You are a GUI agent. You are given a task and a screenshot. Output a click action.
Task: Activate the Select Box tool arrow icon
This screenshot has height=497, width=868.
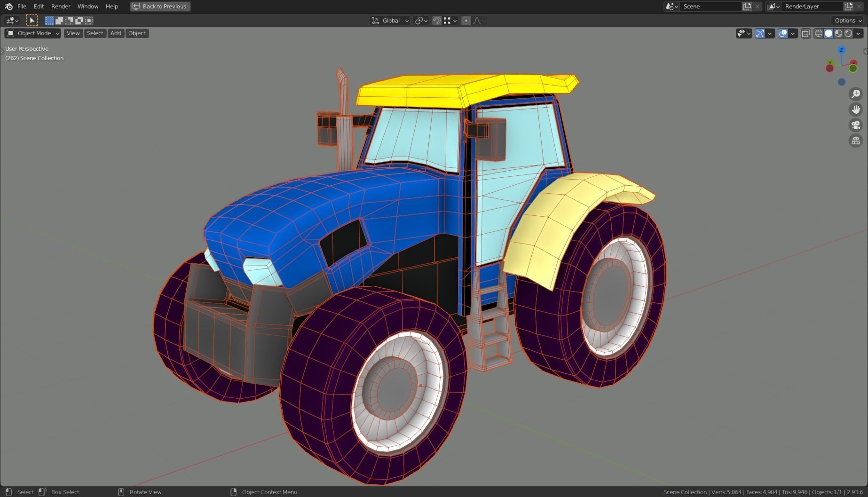pos(32,20)
